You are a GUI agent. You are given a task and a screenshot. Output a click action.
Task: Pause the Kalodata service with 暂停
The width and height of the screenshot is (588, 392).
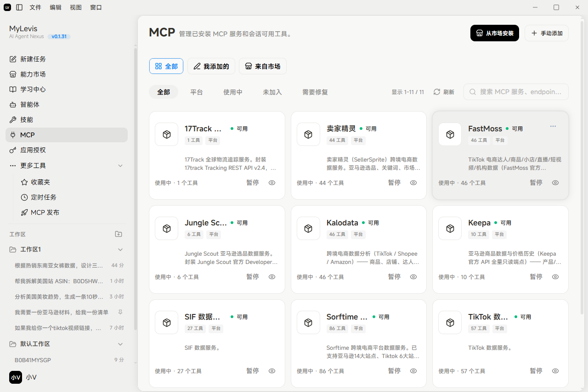tap(394, 277)
